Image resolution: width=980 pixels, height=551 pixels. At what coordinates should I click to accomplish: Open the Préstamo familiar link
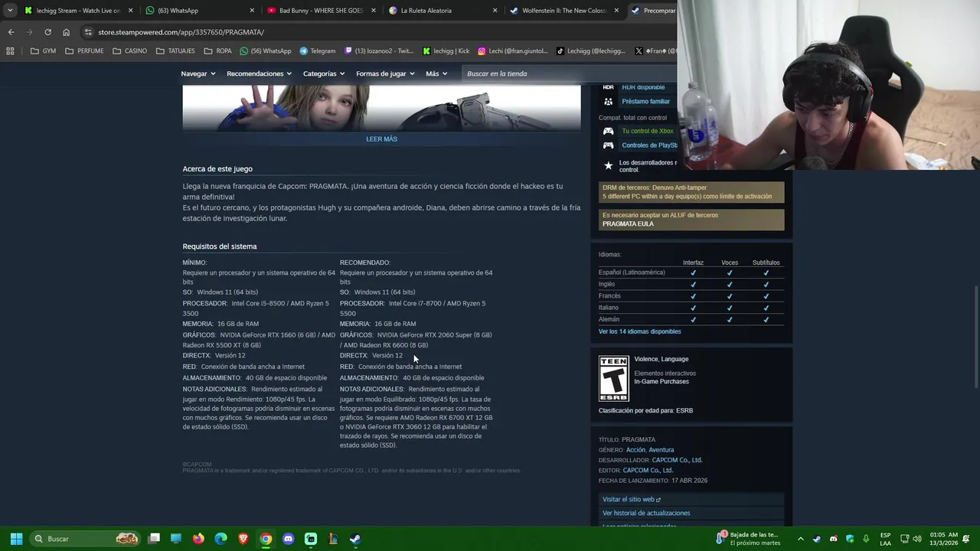click(645, 101)
